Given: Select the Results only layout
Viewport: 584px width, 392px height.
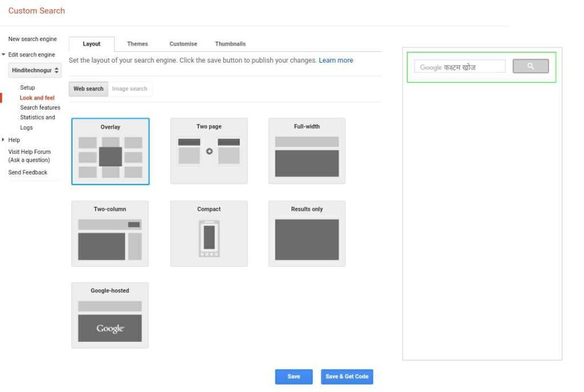Looking at the screenshot, I should pos(307,234).
